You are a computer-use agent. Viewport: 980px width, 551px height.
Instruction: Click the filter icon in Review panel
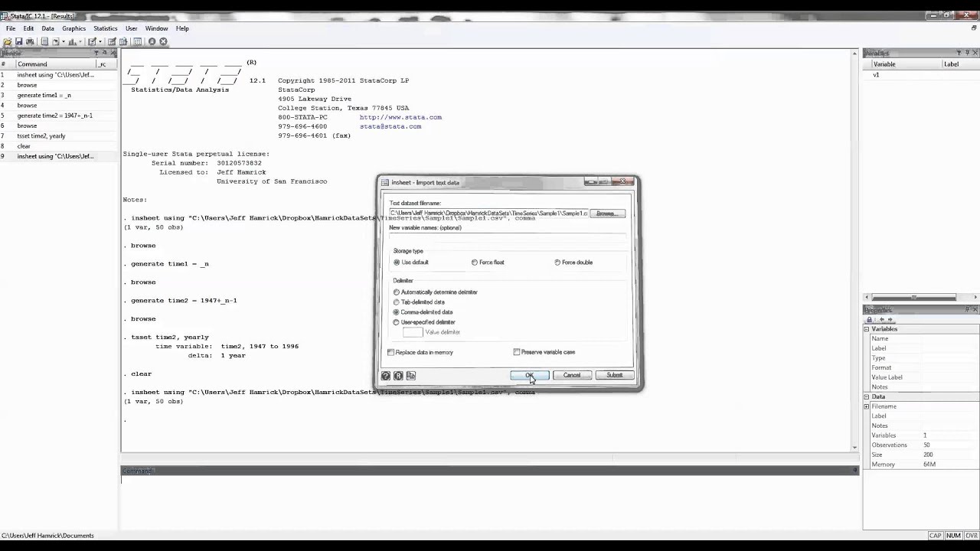point(96,53)
